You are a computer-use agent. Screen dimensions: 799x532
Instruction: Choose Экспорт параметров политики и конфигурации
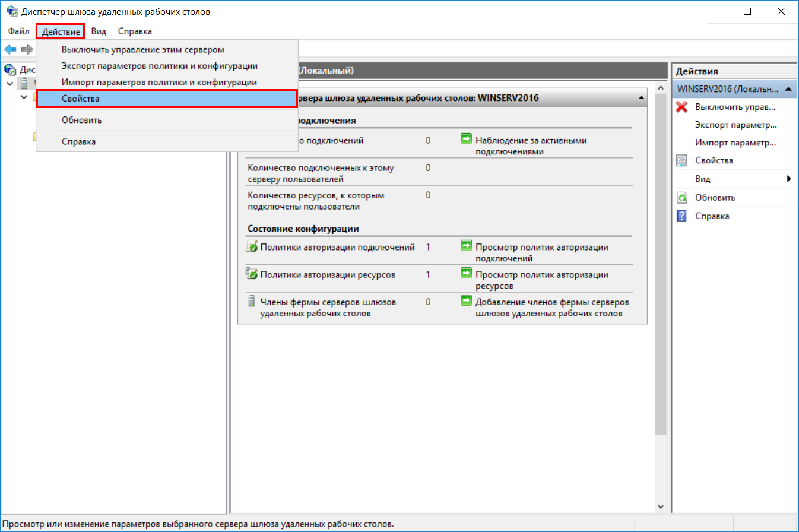pos(159,66)
